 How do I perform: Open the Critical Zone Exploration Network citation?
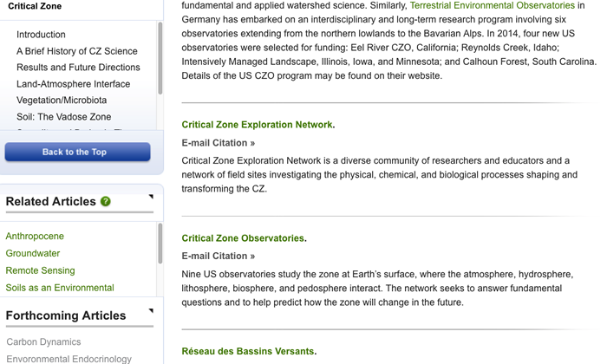point(257,125)
